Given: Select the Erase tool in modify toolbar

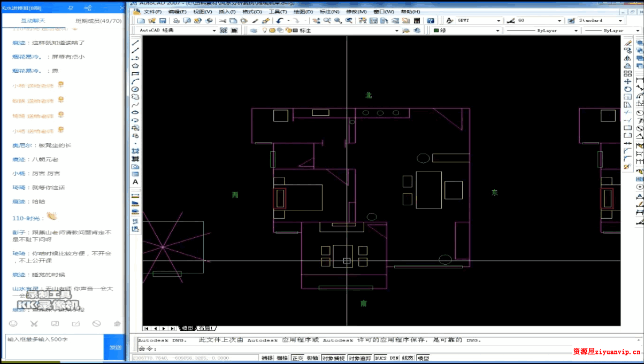Looking at the screenshot, I should tap(627, 42).
